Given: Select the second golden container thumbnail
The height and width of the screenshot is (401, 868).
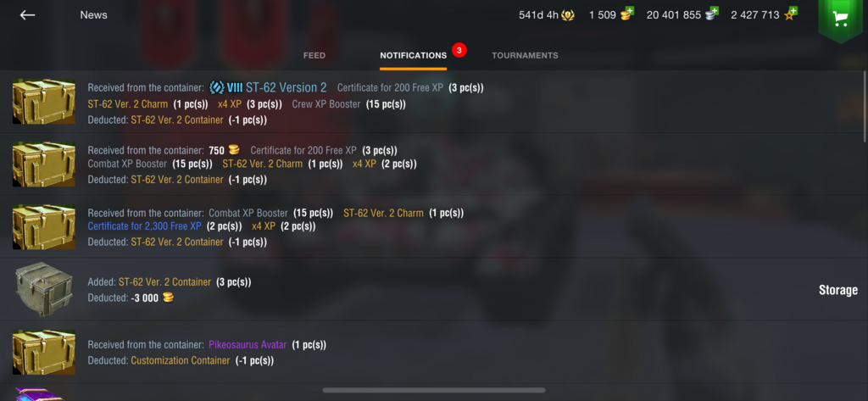Looking at the screenshot, I should coord(44,164).
